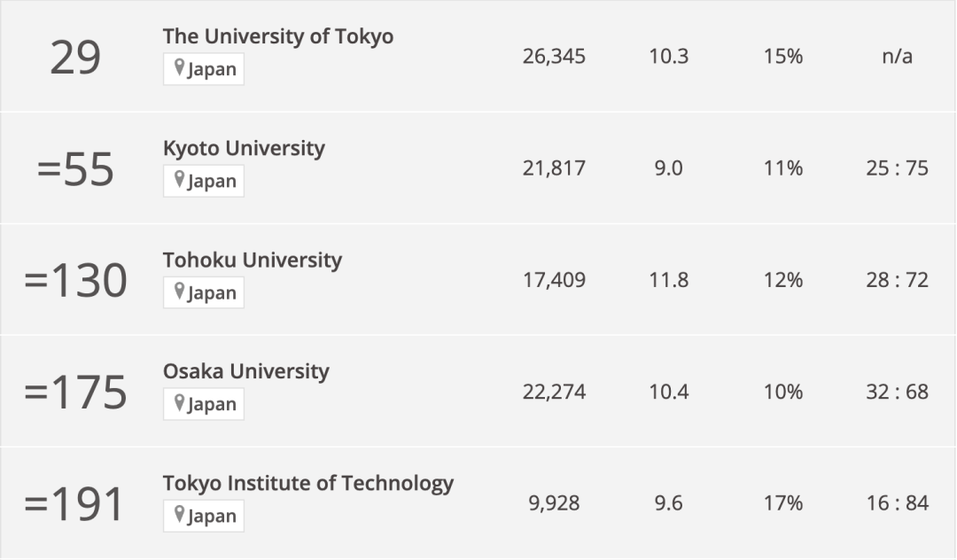Click rank 29 in the first row
This screenshot has width=957, height=560.
point(75,58)
